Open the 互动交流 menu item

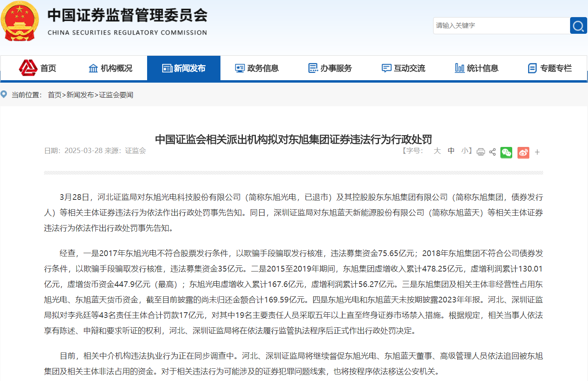click(x=410, y=68)
